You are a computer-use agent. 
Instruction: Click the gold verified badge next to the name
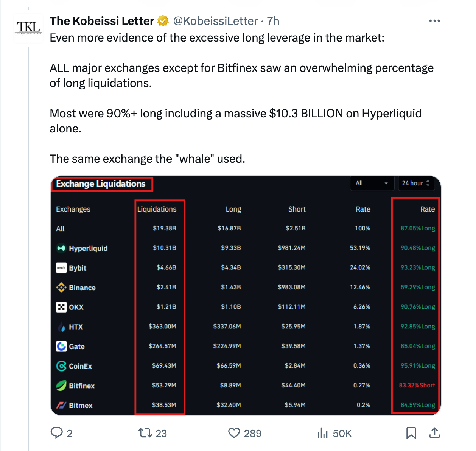tap(163, 21)
